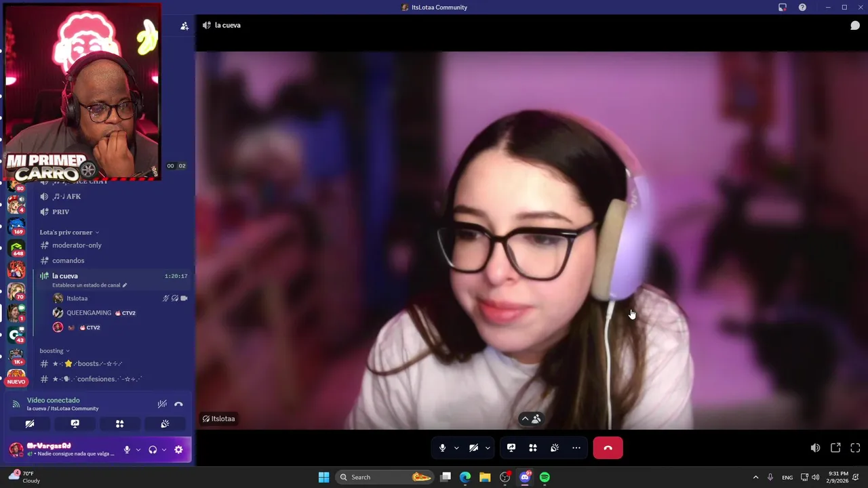Open members icon in channel list header

[184, 26]
